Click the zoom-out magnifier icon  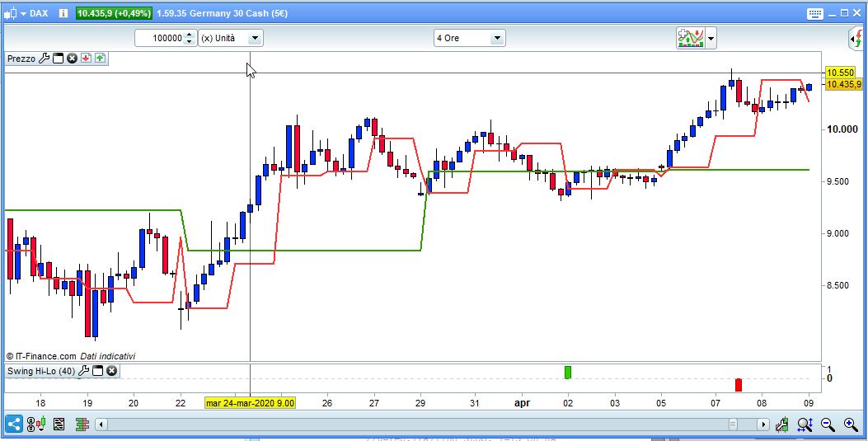tap(828, 425)
